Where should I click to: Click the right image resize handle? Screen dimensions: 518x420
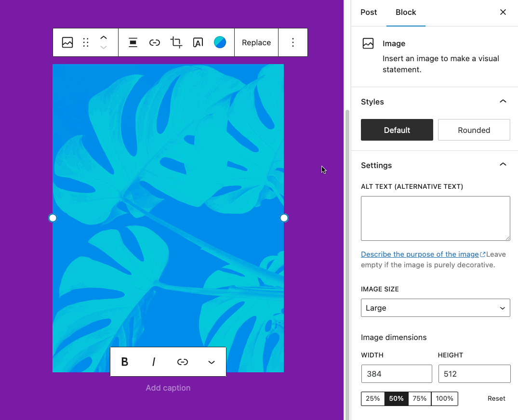tap(284, 218)
